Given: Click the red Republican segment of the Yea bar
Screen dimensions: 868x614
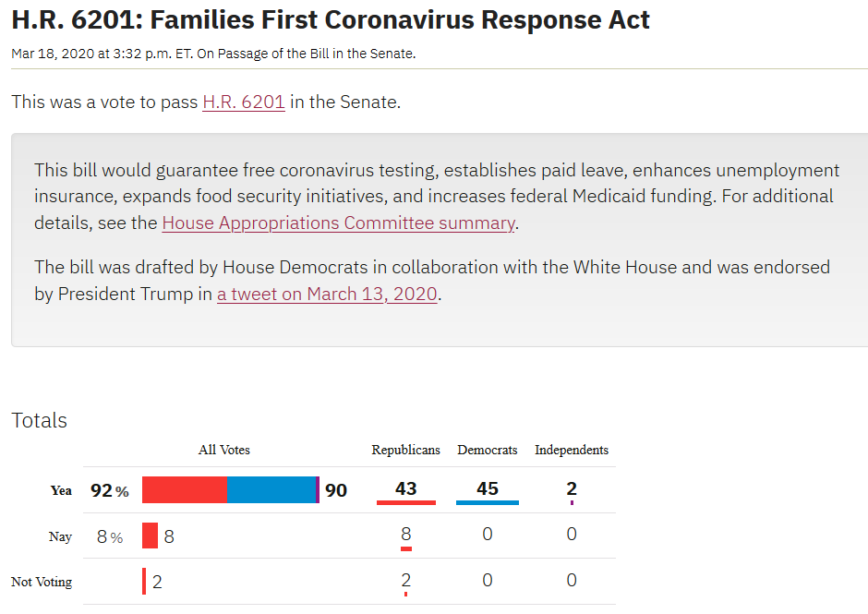Looking at the screenshot, I should point(184,490).
